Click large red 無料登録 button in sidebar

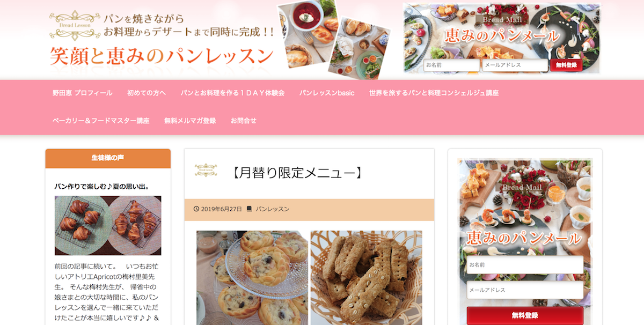[525, 315]
